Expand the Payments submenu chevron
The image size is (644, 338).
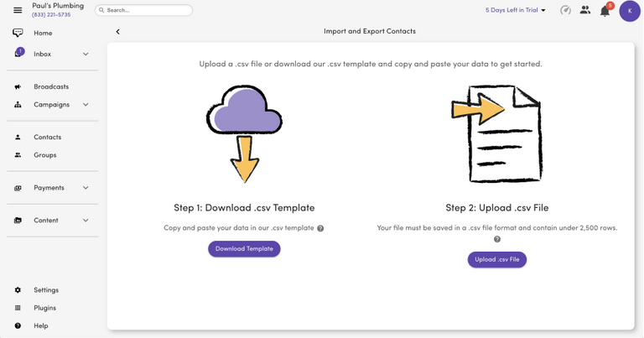[x=86, y=188]
